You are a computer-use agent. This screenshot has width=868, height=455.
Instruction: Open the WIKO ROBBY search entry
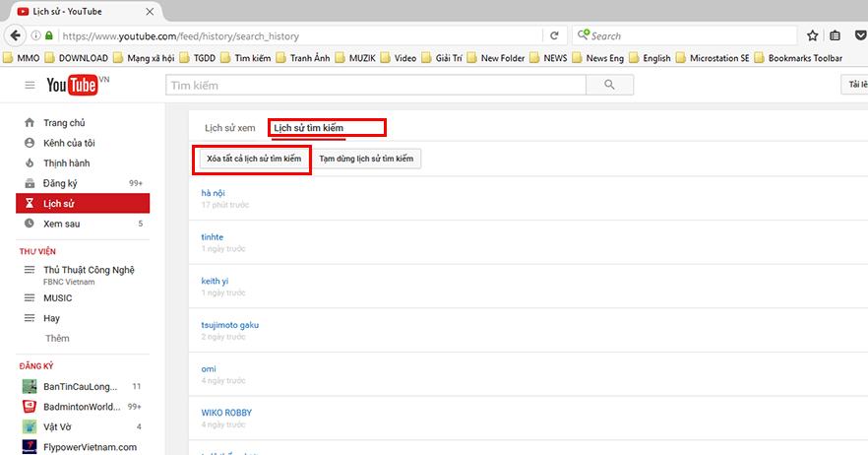tap(226, 413)
